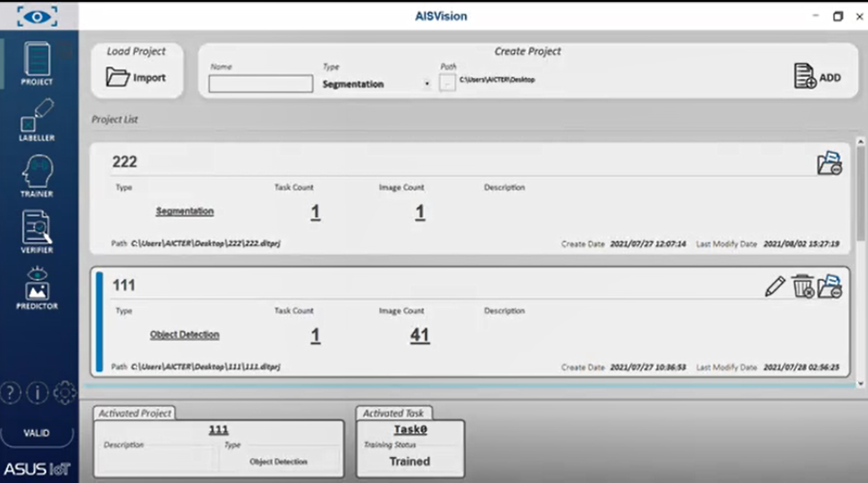This screenshot has height=483, width=868.
Task: Delete project 111 using the trash icon
Action: tap(803, 286)
